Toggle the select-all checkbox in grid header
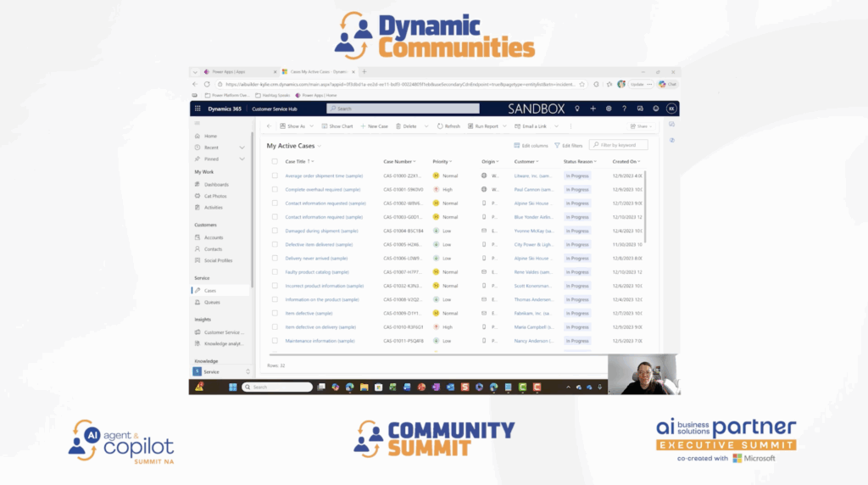The width and height of the screenshot is (868, 485). point(275,161)
